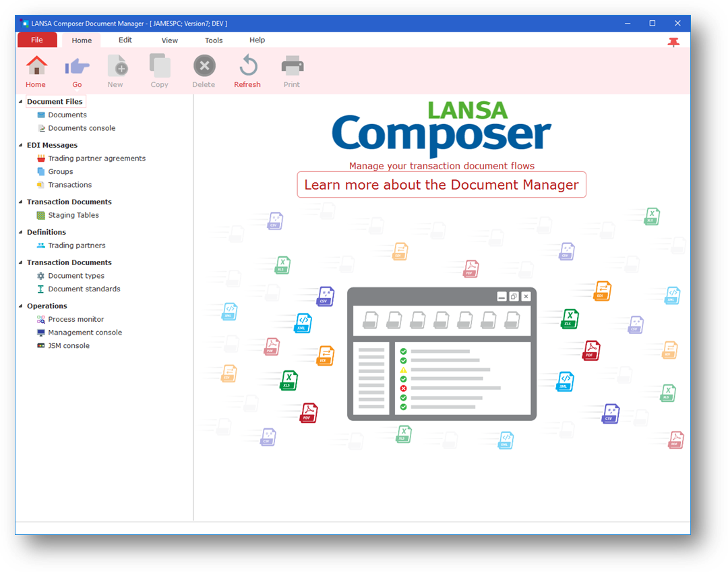
Task: Collapse the Operations group
Action: coord(20,306)
